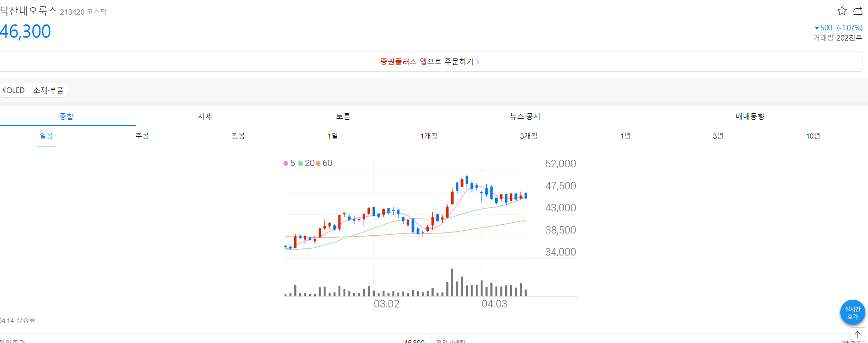Click the 04.03 date marker on chart

tap(495, 304)
